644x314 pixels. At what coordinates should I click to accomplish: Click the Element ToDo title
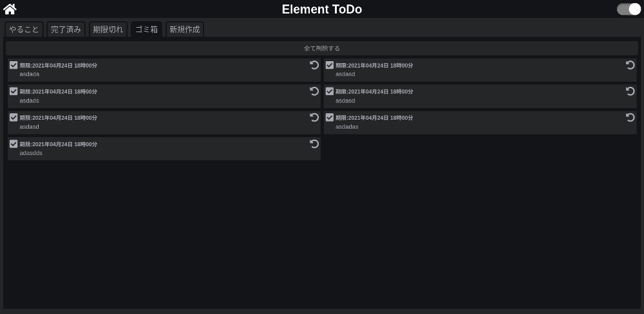coord(322,9)
